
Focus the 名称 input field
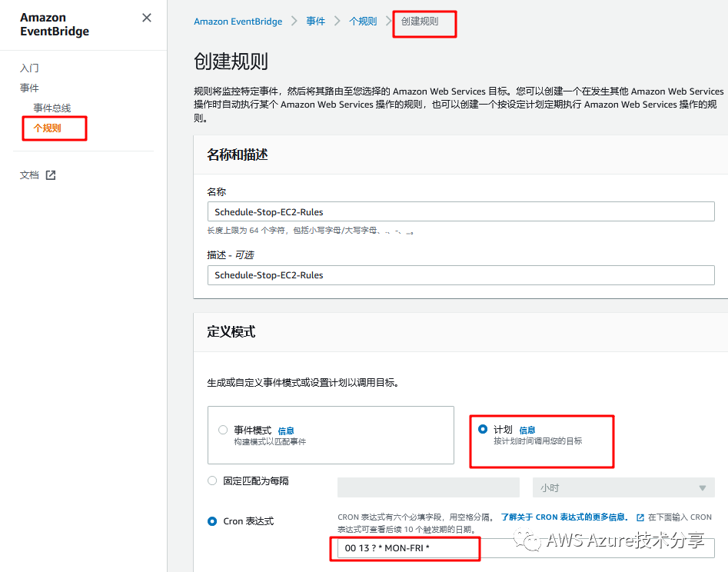[x=460, y=211]
